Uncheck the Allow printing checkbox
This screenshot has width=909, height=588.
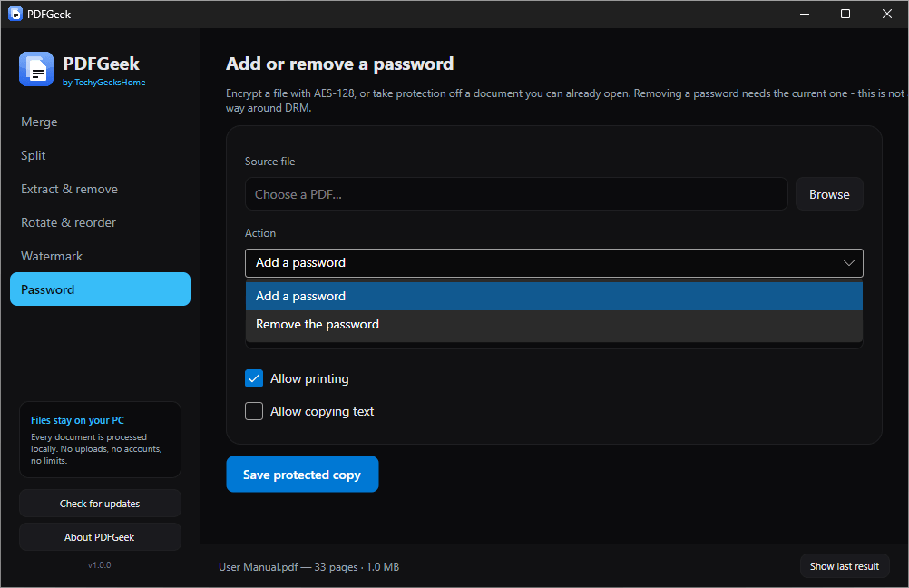pos(254,378)
